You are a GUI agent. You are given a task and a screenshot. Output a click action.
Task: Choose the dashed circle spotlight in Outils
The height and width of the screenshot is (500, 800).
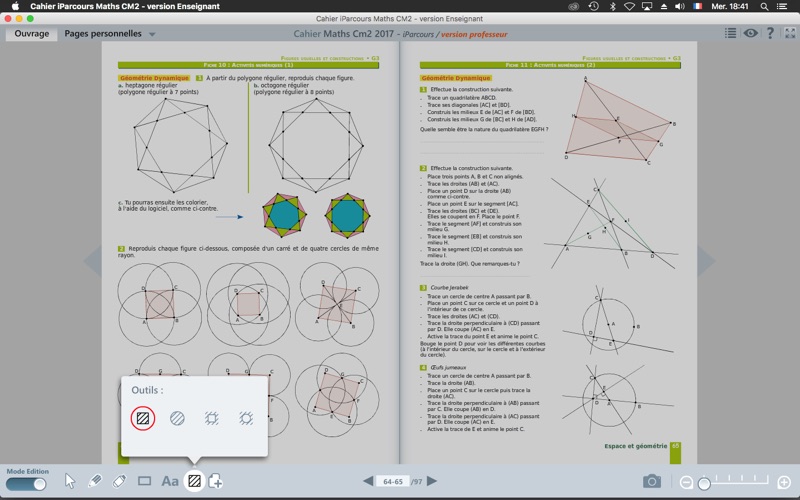246,418
